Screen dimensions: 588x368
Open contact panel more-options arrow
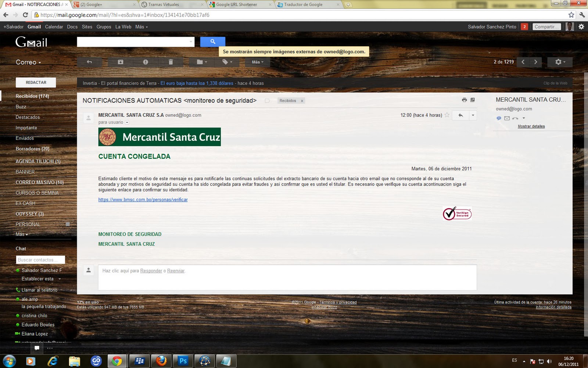(x=524, y=118)
